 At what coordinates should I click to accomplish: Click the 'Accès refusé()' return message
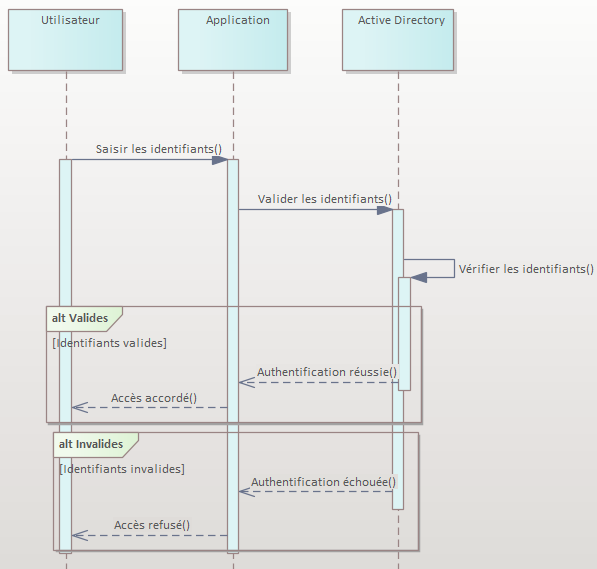point(152,525)
